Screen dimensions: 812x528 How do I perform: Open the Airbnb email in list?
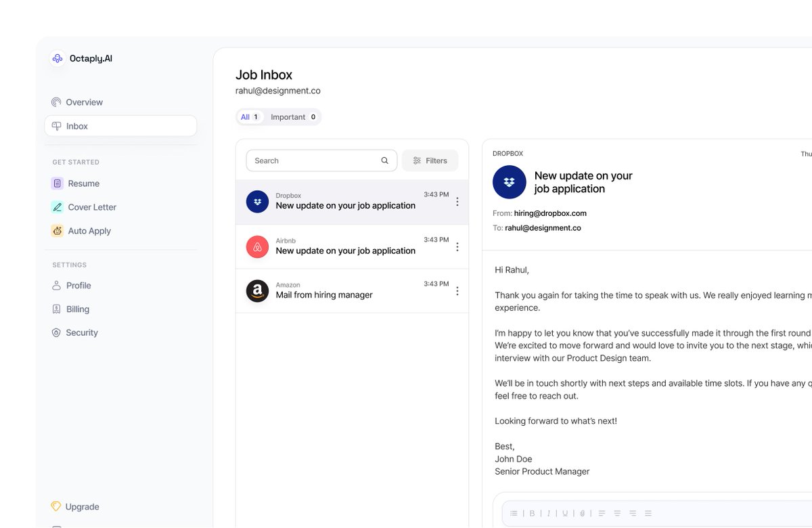pos(352,246)
